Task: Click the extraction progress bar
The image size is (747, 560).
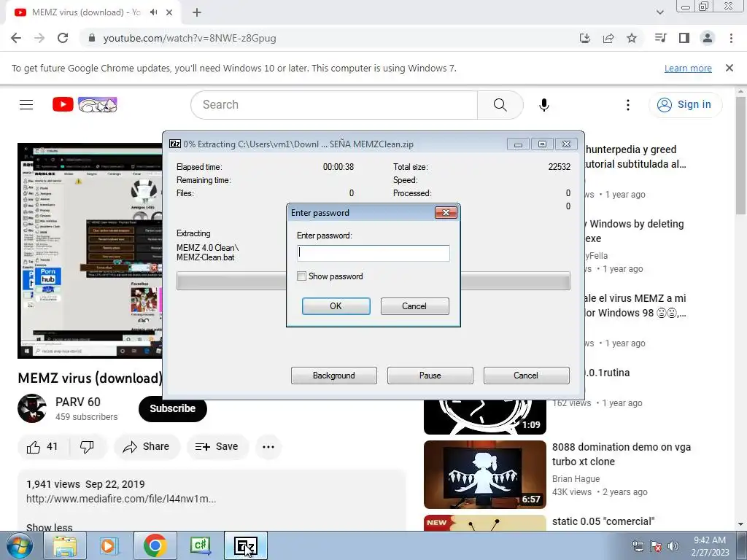Action: [373, 281]
